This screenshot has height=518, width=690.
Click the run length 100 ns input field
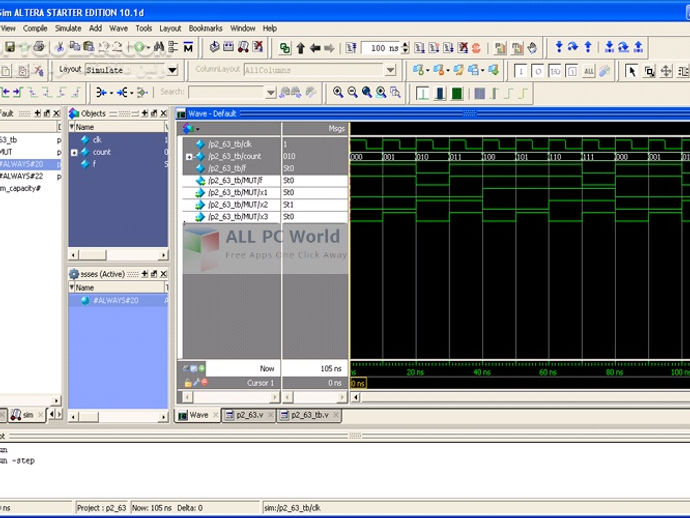coord(381,47)
